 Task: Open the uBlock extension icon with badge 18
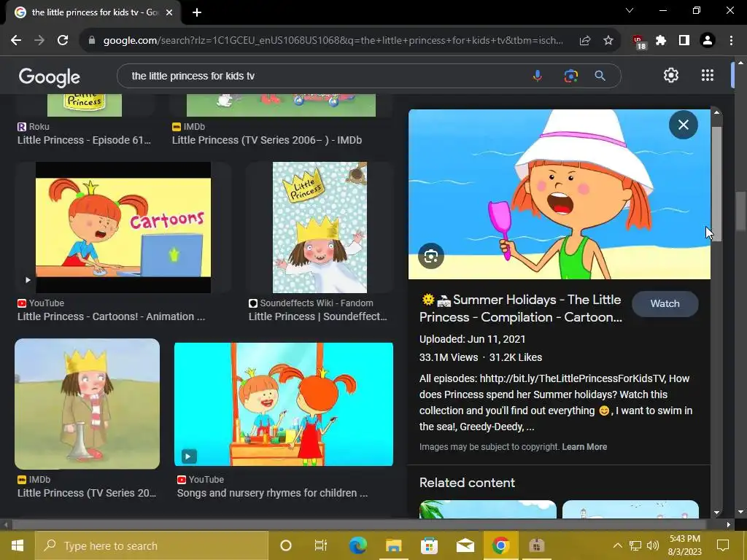[x=638, y=42]
